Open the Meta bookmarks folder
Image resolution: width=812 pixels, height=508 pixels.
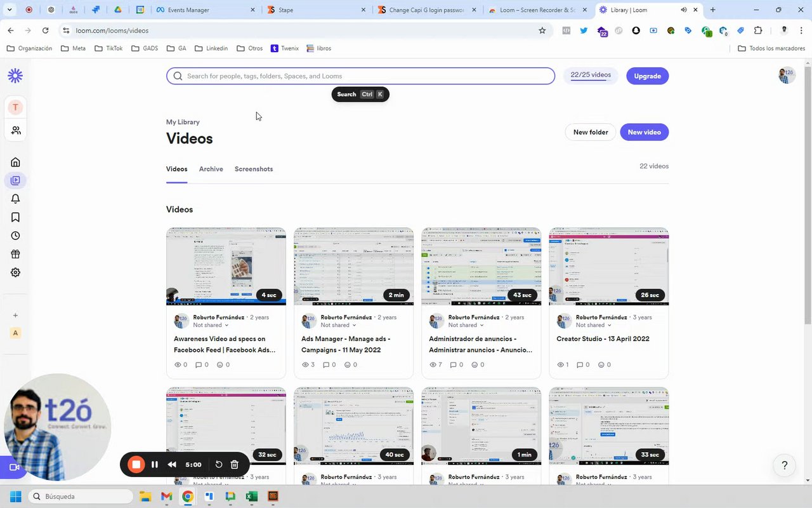coord(73,48)
